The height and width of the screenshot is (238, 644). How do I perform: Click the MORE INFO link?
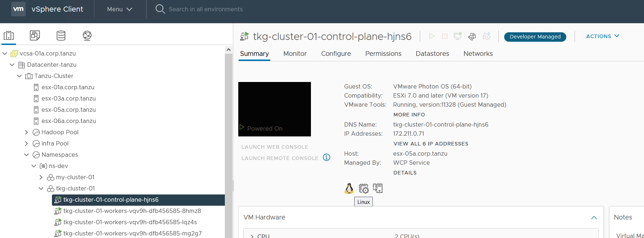click(x=409, y=115)
